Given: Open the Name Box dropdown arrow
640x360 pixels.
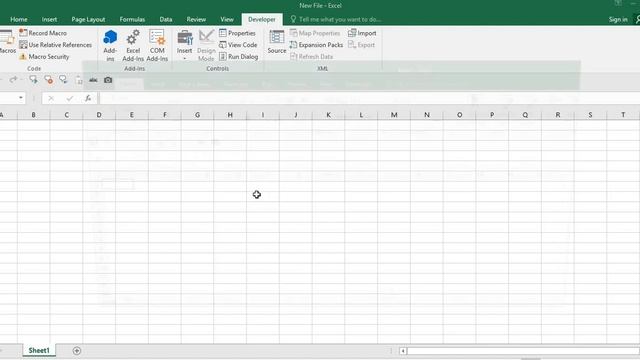Looking at the screenshot, I should pyautogui.click(x=20, y=98).
